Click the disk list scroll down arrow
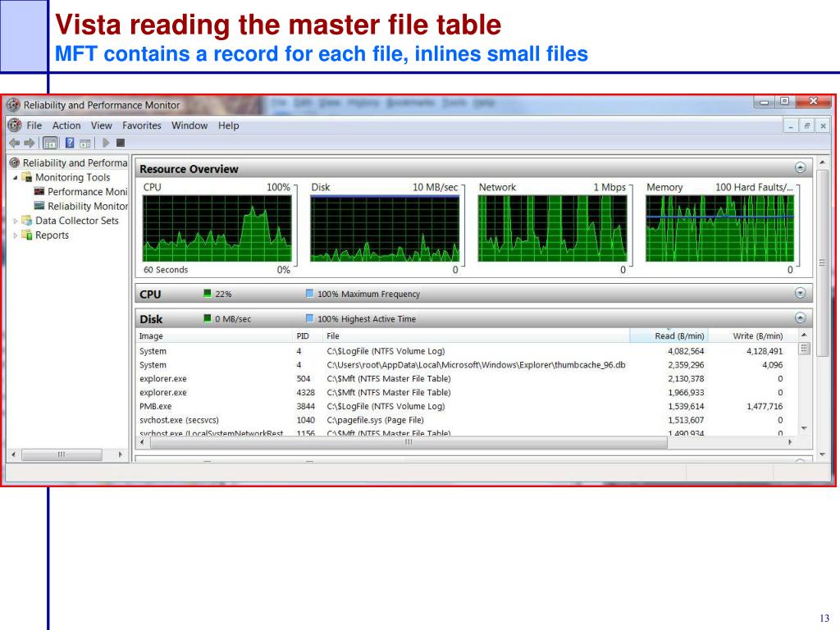Viewport: 840px width, 630px height. pyautogui.click(x=804, y=428)
